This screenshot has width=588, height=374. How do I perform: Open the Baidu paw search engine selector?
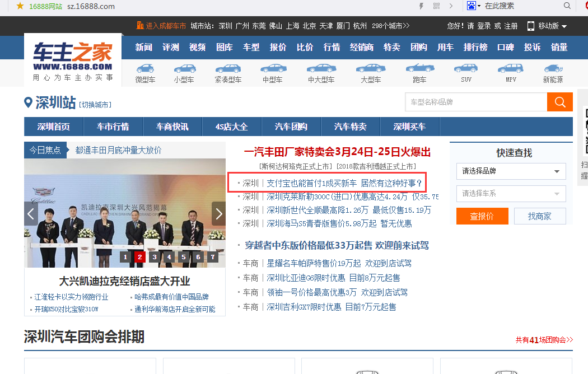click(x=474, y=6)
